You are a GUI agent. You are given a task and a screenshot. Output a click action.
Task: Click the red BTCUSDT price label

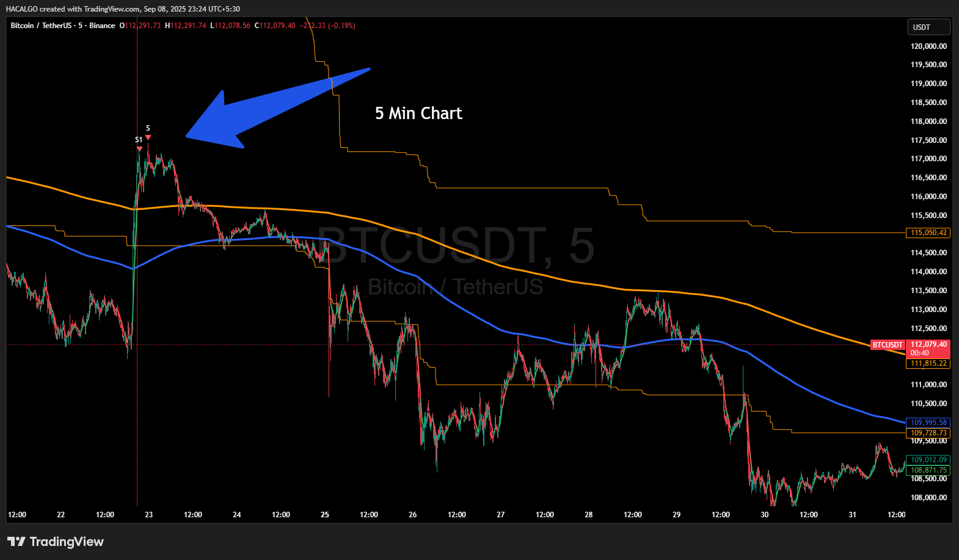887,345
